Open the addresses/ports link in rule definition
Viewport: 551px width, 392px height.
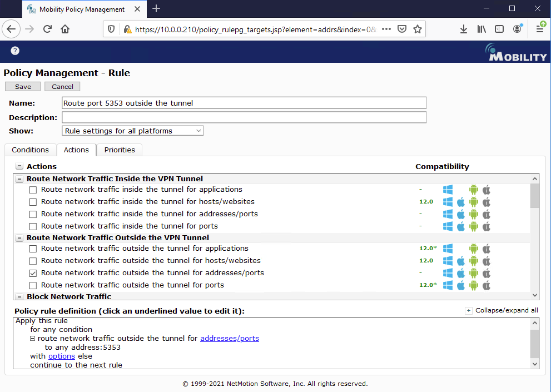(229, 338)
